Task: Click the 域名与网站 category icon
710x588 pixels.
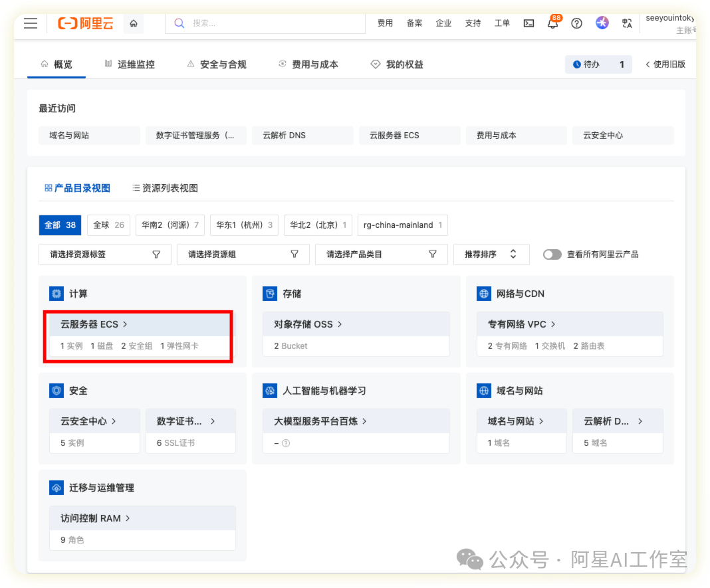Action: [x=483, y=391]
